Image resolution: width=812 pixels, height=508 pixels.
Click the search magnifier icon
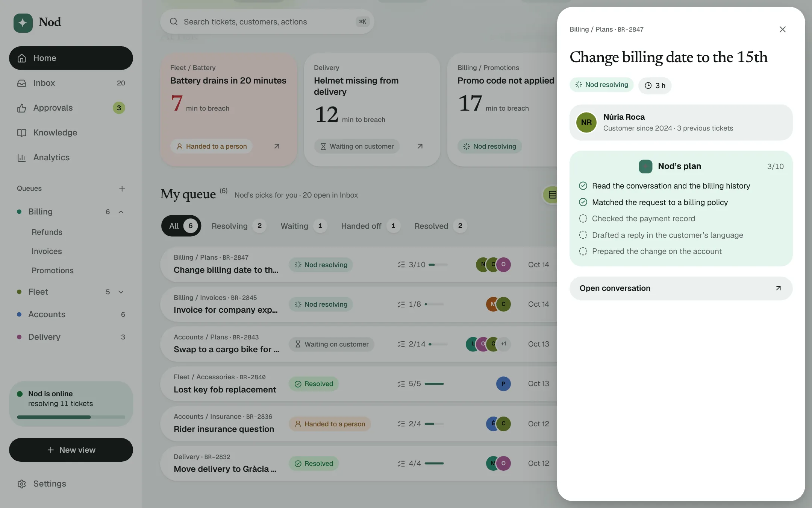(x=174, y=22)
